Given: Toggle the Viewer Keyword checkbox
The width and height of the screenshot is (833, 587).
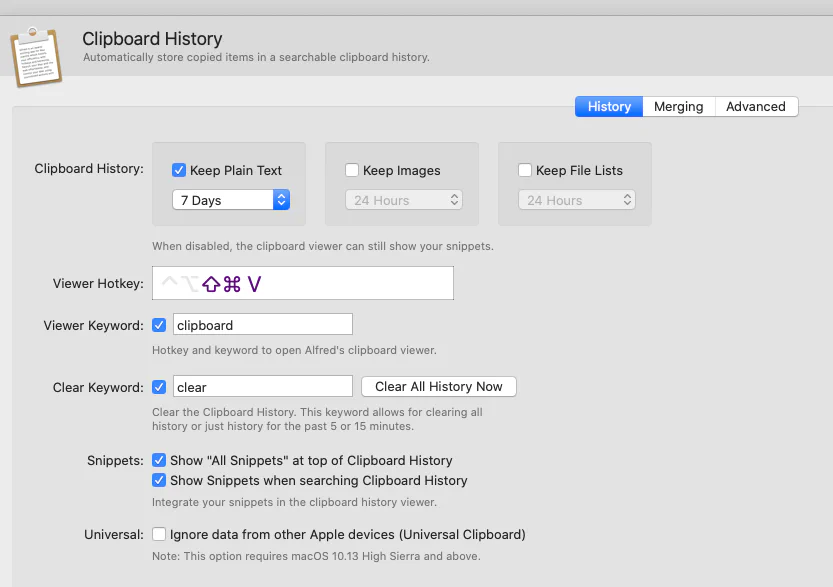Looking at the screenshot, I should pyautogui.click(x=159, y=325).
